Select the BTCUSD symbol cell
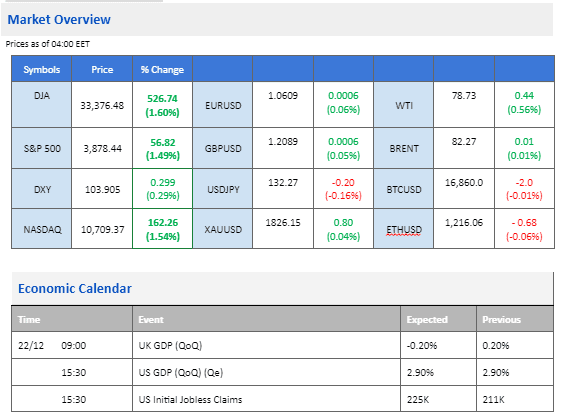Viewport: 584px width, 415px height. (x=404, y=190)
